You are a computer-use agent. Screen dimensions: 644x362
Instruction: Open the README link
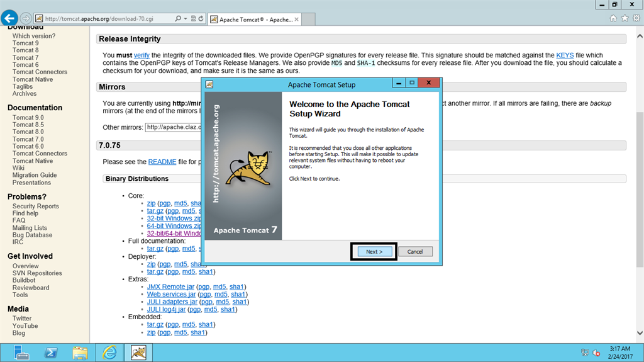162,162
